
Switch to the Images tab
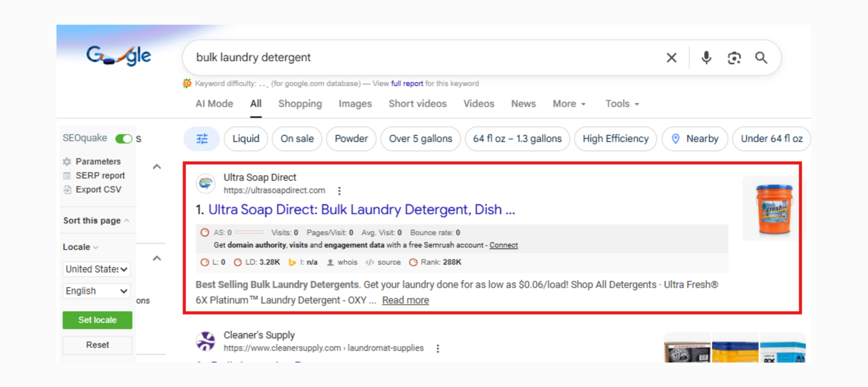[x=355, y=104]
